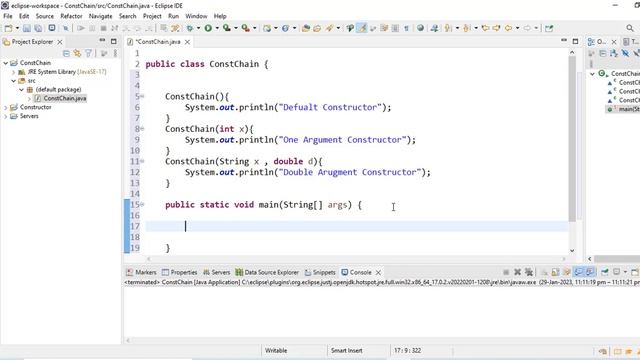Switch to the Markers tab
Viewport: 640px width, 360px height.
tap(141, 272)
